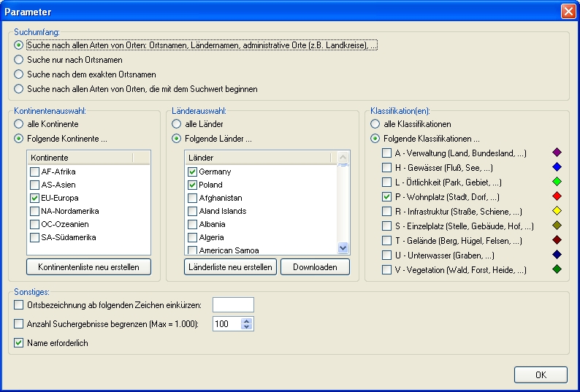Viewport: 580px width, 392px height.
Task: Click the purple diamond for Verwaltung
Action: click(x=557, y=152)
